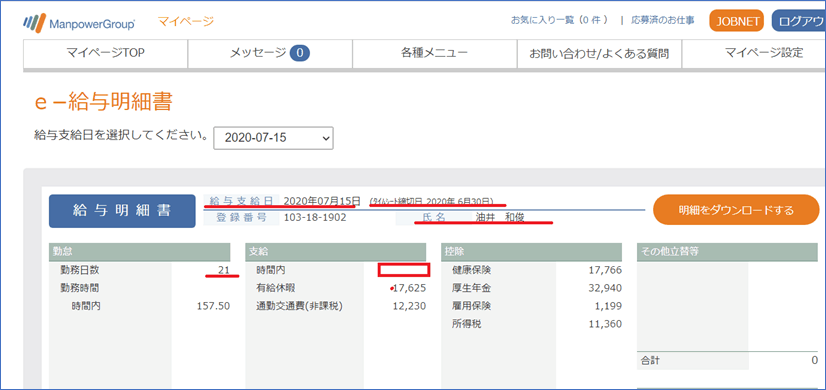The width and height of the screenshot is (826, 390).
Task: Click the 勤務時間 label
Action: point(80,288)
